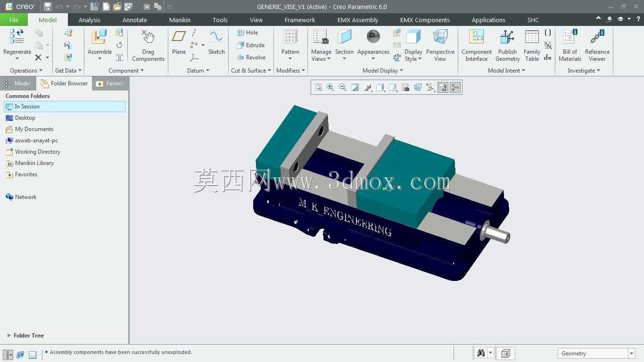Toggle the navigator pane button in status bar
The image size is (644, 362).
point(8,354)
